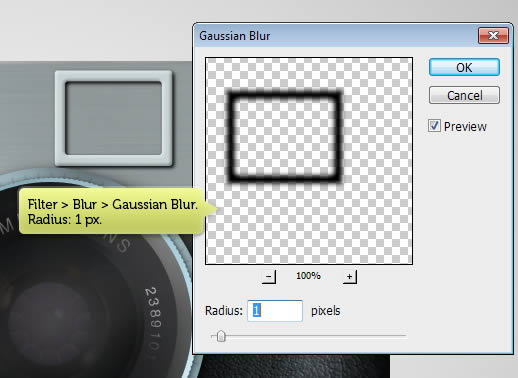
Task: Click the Radius slider handle
Action: pos(221,336)
